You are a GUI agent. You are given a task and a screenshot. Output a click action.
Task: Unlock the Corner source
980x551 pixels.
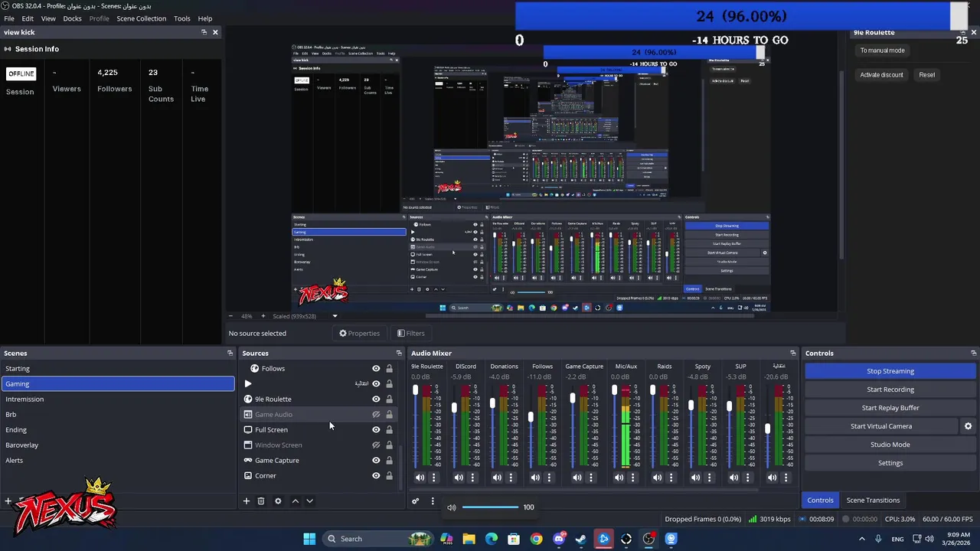click(389, 476)
